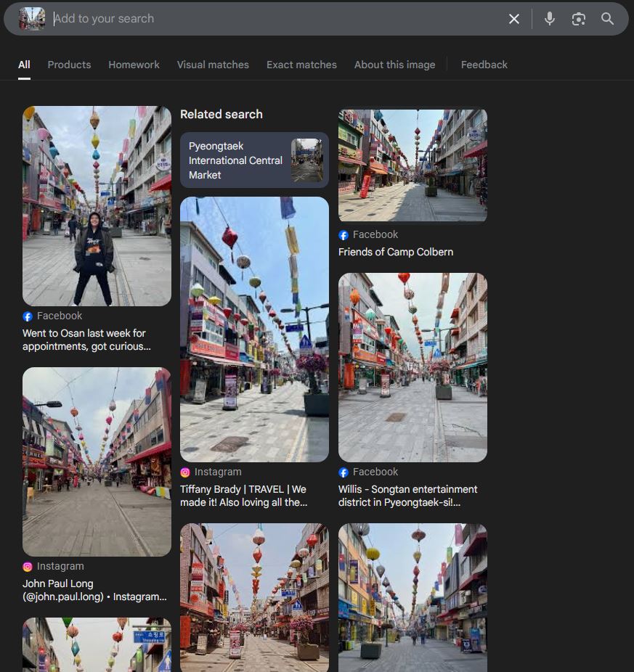Viewport: 634px width, 672px height.
Task: Click the uploaded image thumbnail in search bar
Action: 32,19
